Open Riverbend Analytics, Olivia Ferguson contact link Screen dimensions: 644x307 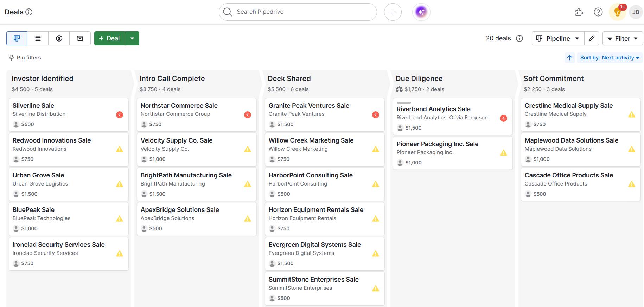tap(442, 118)
